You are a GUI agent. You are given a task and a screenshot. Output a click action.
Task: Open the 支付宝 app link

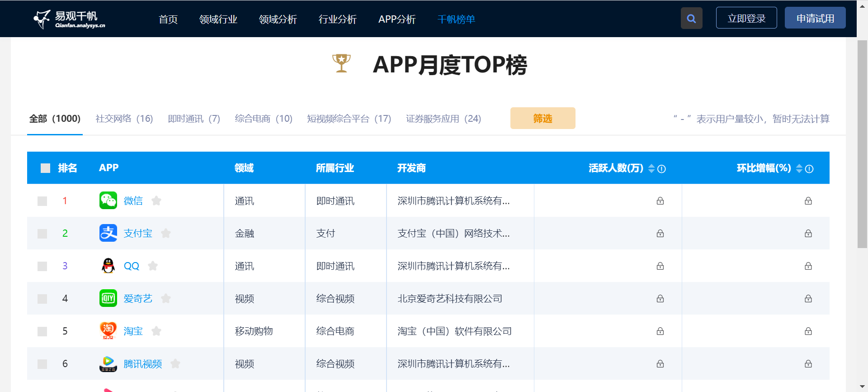138,233
